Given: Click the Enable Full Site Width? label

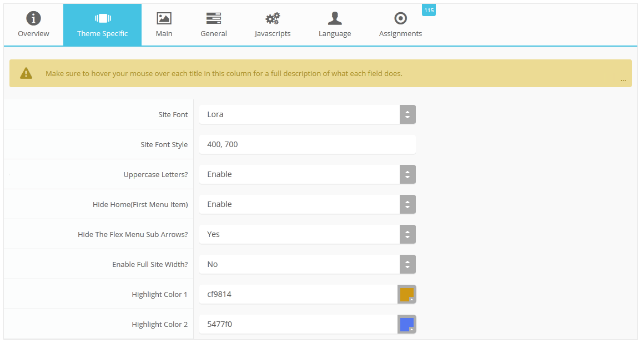Looking at the screenshot, I should point(150,264).
